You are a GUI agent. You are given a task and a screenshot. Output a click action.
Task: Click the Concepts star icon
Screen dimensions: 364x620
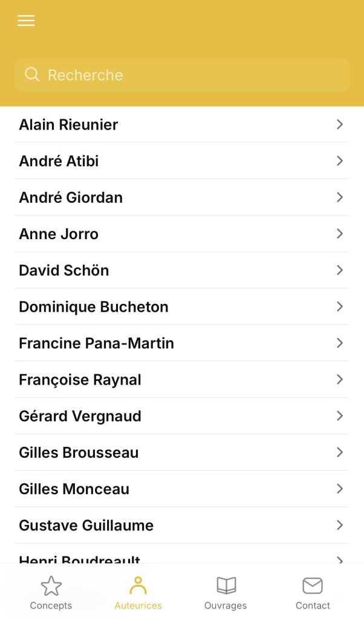[x=51, y=585]
